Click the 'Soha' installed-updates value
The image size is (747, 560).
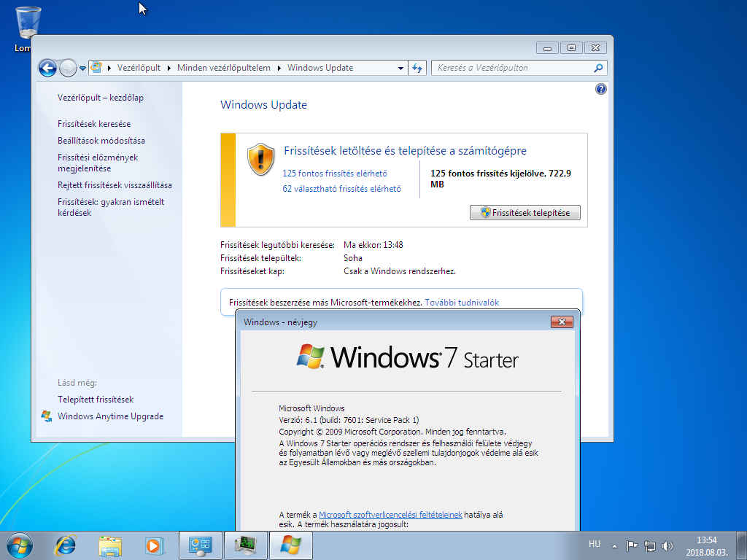(x=353, y=258)
